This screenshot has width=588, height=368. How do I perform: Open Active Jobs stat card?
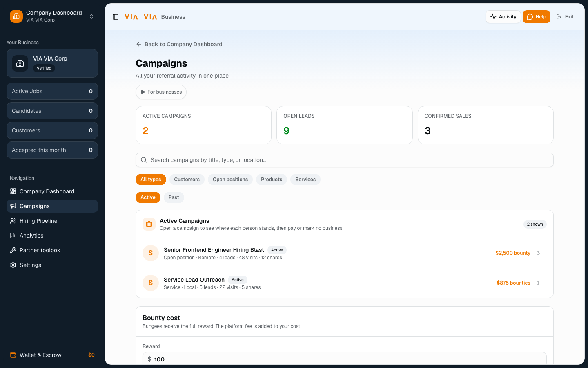click(x=52, y=91)
